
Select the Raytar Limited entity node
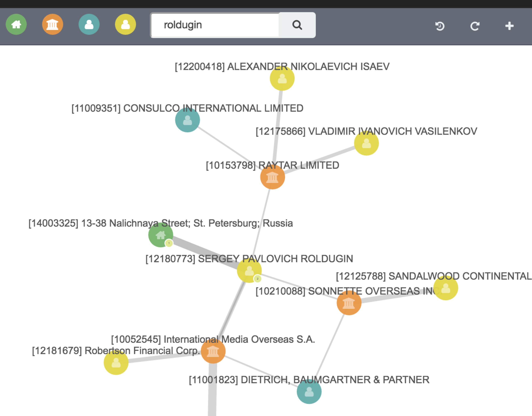272,177
